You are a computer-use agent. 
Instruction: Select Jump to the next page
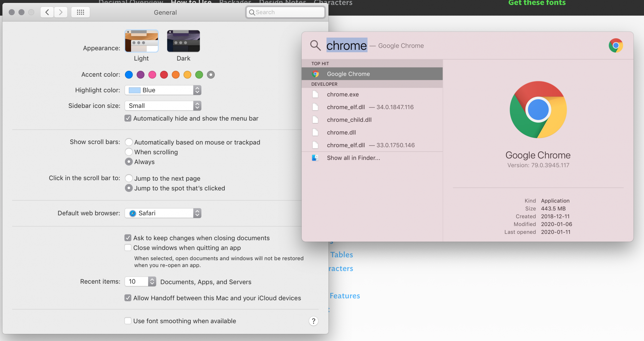click(x=129, y=178)
